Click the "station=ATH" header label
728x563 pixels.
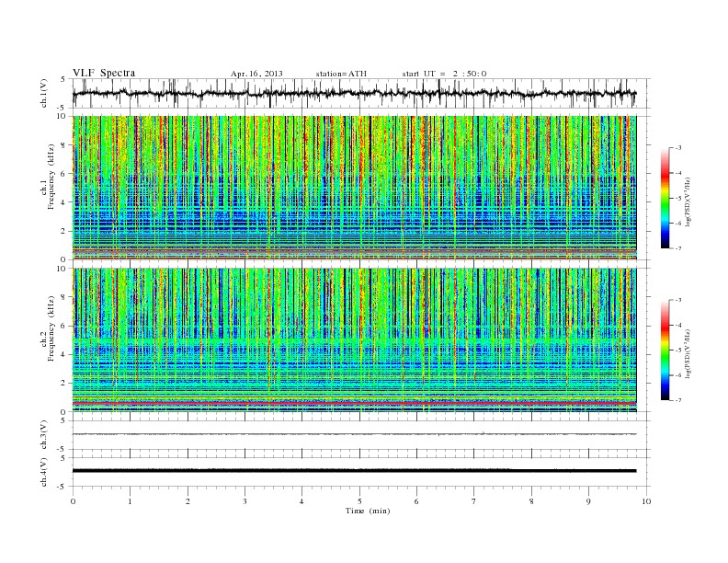coord(341,74)
